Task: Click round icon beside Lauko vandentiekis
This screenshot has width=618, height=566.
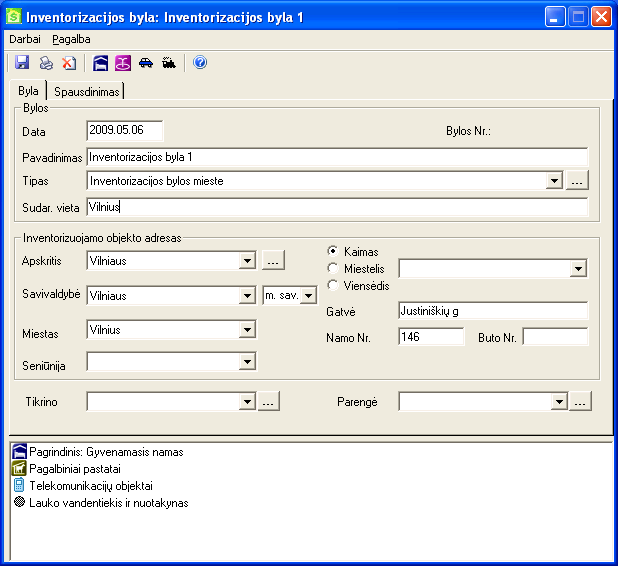Action: [x=19, y=502]
